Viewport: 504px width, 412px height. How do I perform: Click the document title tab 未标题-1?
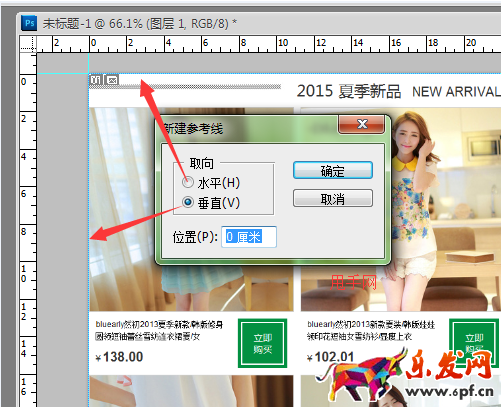coord(140,23)
